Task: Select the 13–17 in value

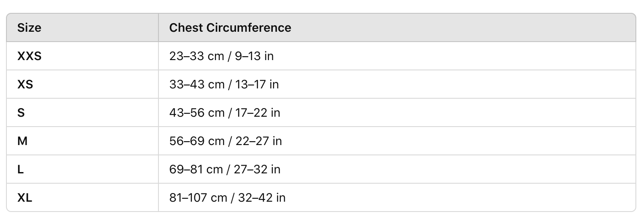Action: click(x=257, y=85)
